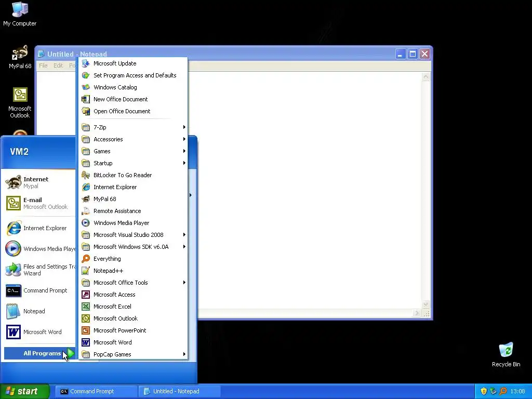Expand the Startup folder
Image resolution: width=532 pixels, height=399 pixels.
click(133, 163)
